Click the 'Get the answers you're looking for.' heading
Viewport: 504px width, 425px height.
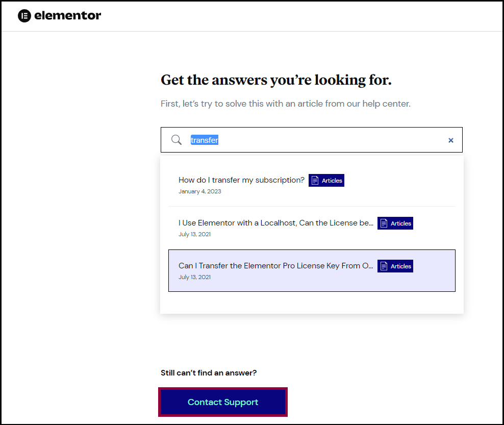coord(276,80)
